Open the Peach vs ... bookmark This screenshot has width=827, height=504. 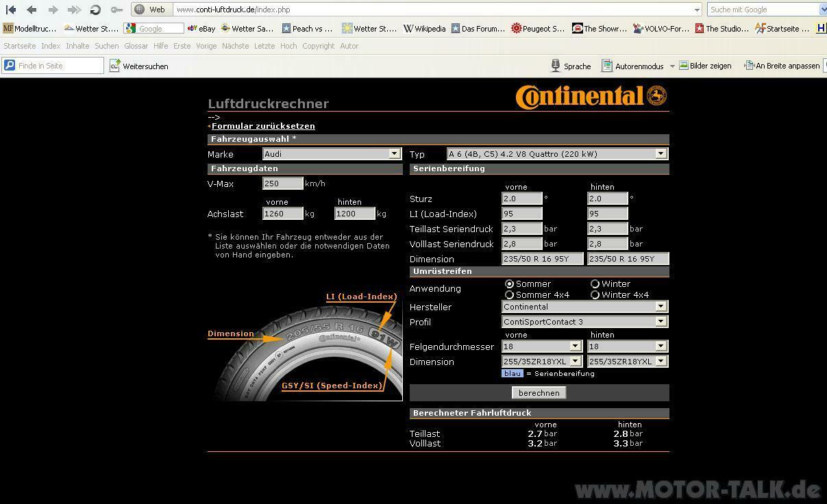[x=307, y=28]
